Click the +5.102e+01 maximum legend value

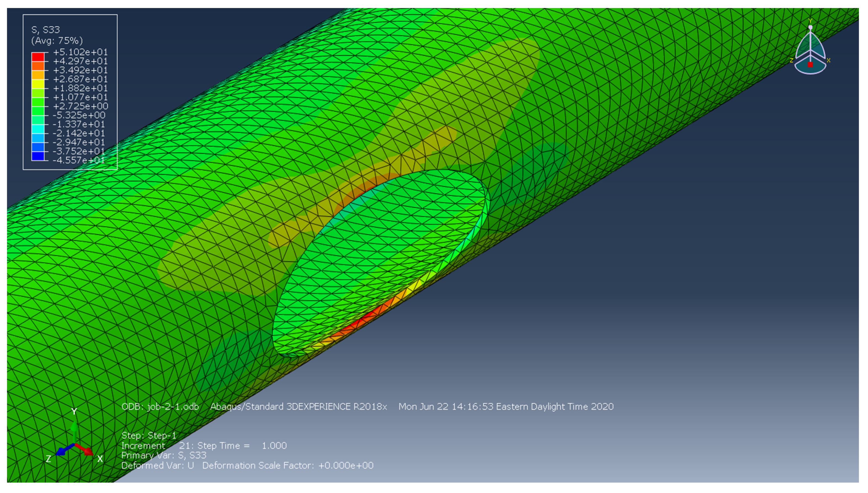80,52
